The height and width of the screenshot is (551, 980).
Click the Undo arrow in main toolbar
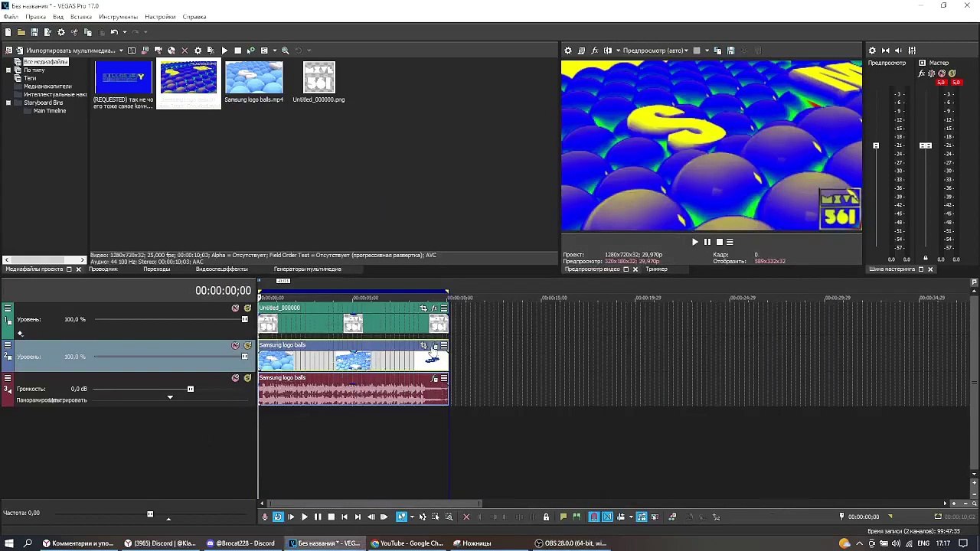[114, 32]
